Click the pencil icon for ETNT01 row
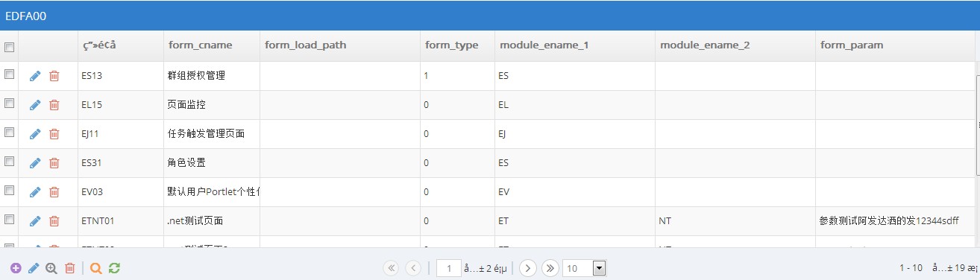 (x=35, y=221)
